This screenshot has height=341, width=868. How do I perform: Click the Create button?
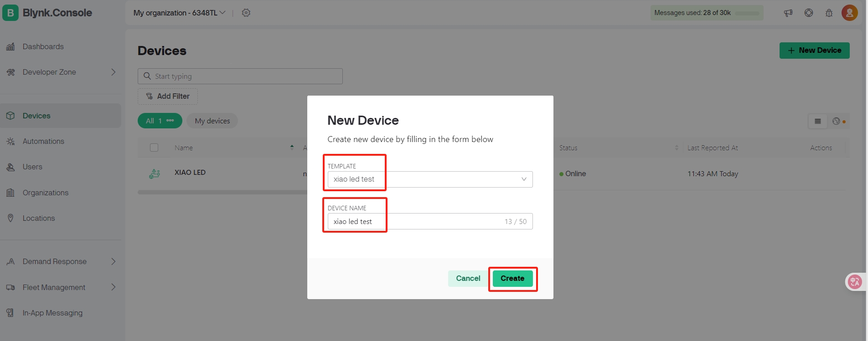point(512,278)
